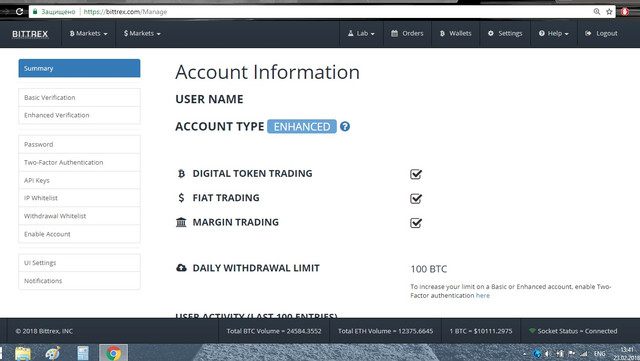This screenshot has height=361, width=640.
Task: Open File Explorer from the taskbar
Action: [23, 353]
